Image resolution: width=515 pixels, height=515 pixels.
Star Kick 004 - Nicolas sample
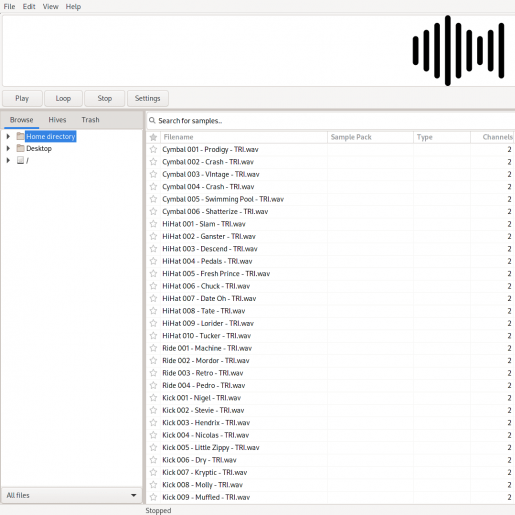click(153, 435)
